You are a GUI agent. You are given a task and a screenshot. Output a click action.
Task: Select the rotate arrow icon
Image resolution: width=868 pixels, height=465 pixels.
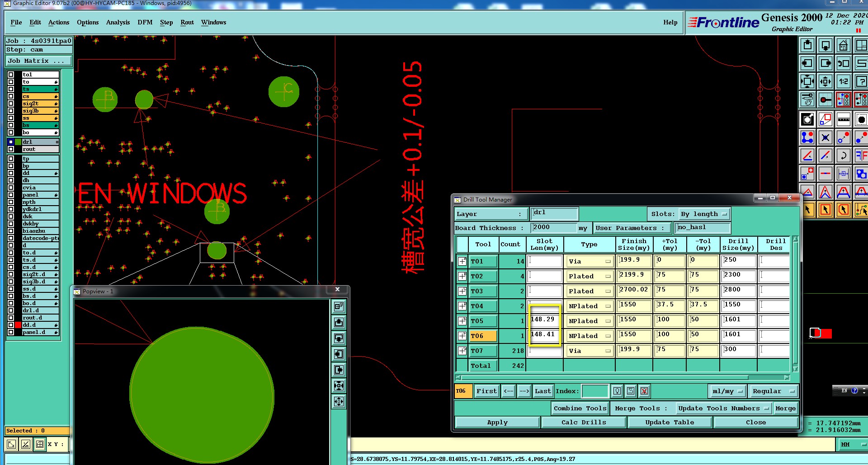point(844,155)
